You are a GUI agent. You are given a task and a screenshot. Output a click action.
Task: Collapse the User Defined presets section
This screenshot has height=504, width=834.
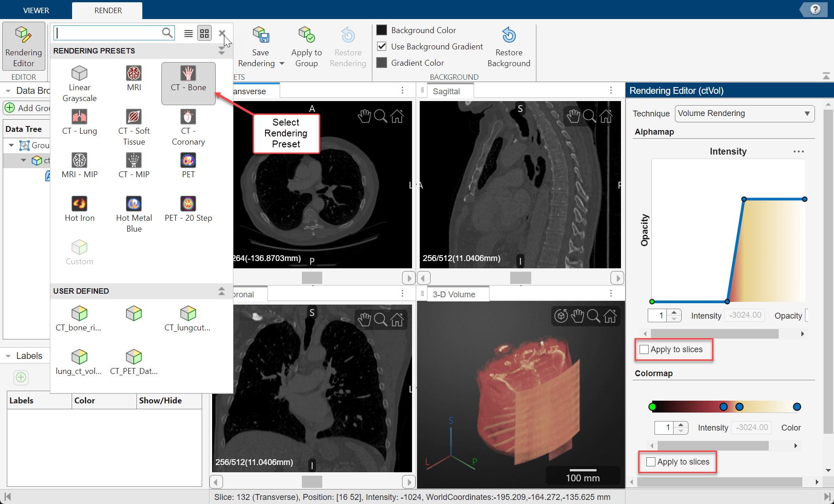pos(221,291)
